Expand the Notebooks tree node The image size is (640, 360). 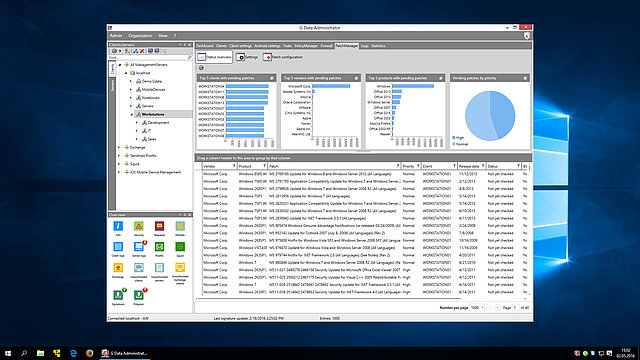(131, 98)
